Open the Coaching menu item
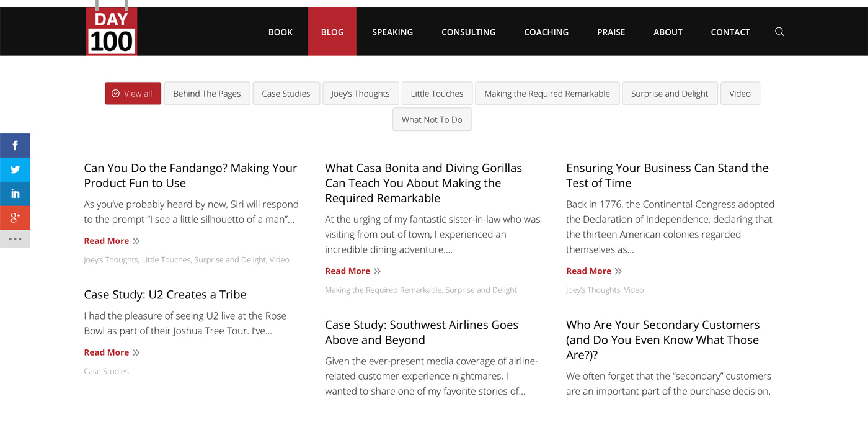This screenshot has height=430, width=868. (x=546, y=32)
